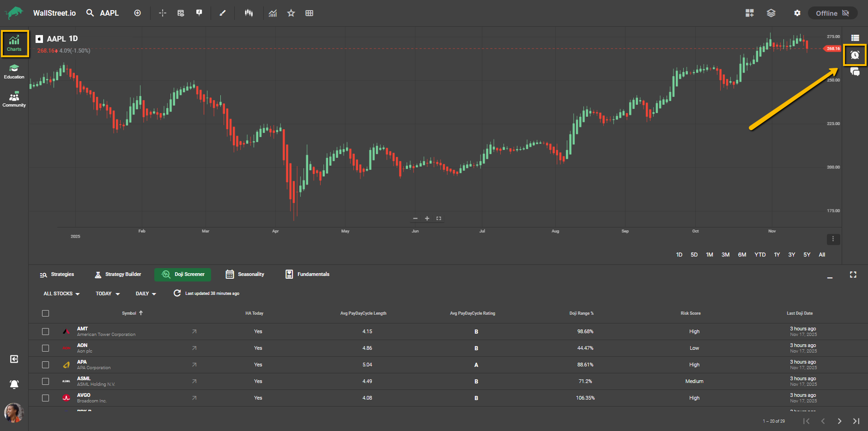Tick the checkbox for ASML
This screenshot has width=868, height=431.
pyautogui.click(x=45, y=381)
